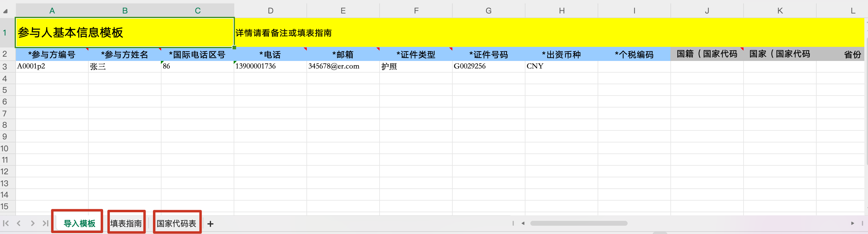
Task: Select column H header
Action: coord(561,10)
